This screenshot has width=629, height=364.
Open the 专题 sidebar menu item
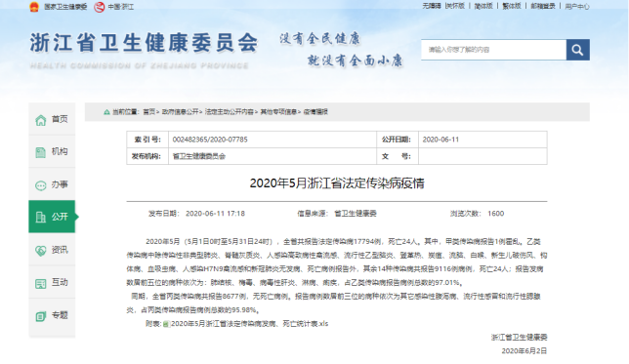point(52,315)
